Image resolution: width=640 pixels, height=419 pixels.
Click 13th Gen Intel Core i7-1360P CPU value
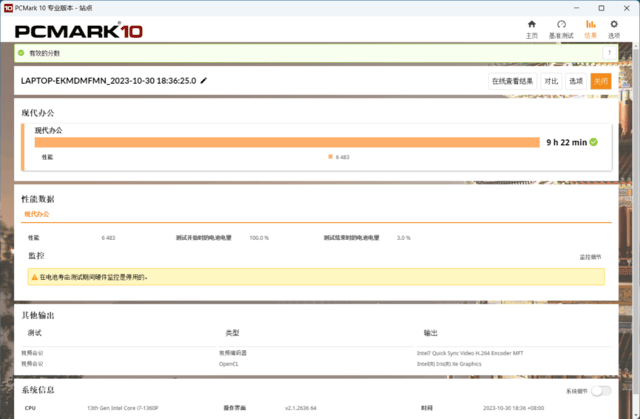[122, 408]
